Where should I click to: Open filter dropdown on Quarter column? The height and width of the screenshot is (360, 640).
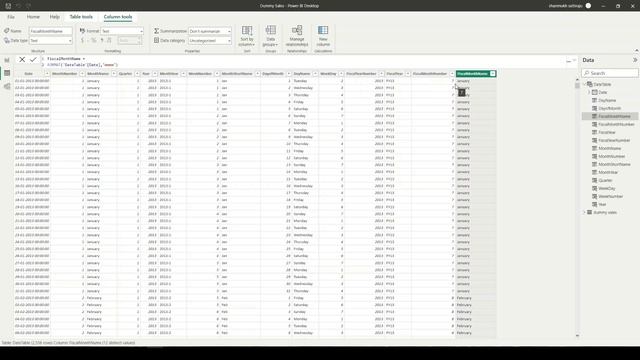click(137, 74)
